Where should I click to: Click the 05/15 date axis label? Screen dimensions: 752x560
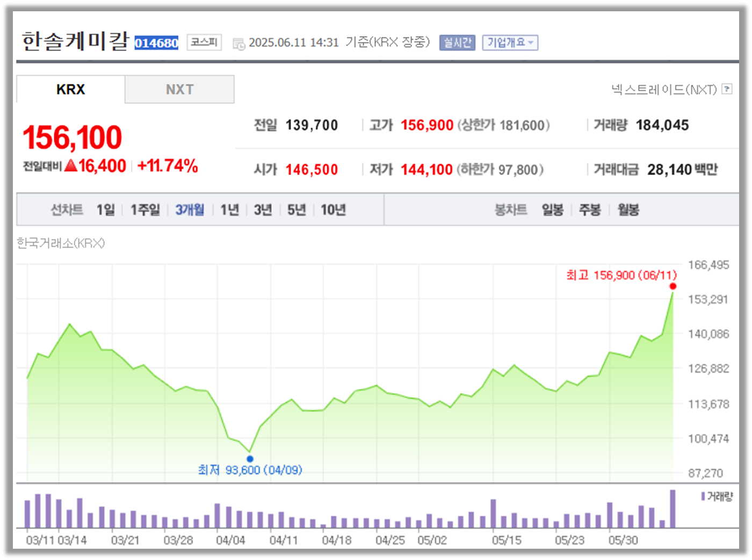[x=507, y=540]
